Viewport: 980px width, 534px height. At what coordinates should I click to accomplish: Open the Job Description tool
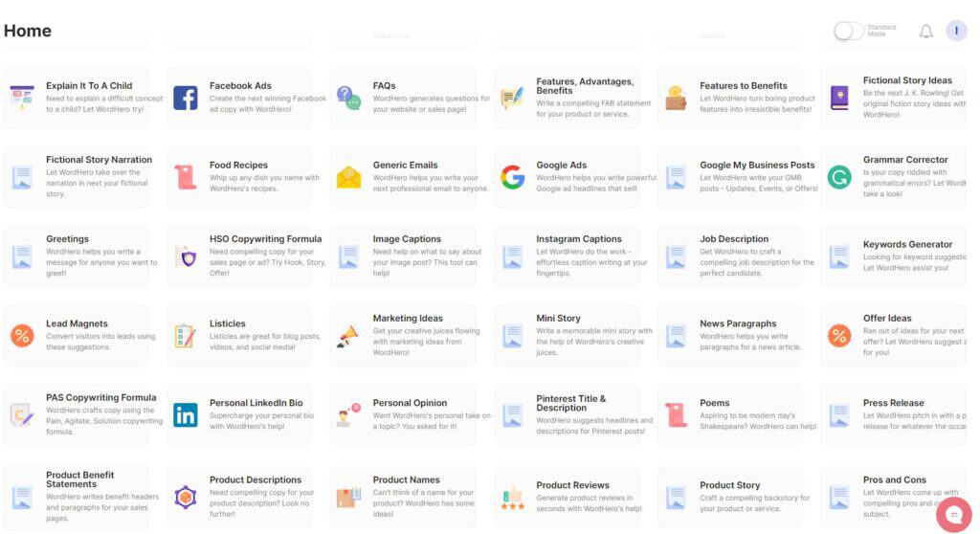(730, 256)
